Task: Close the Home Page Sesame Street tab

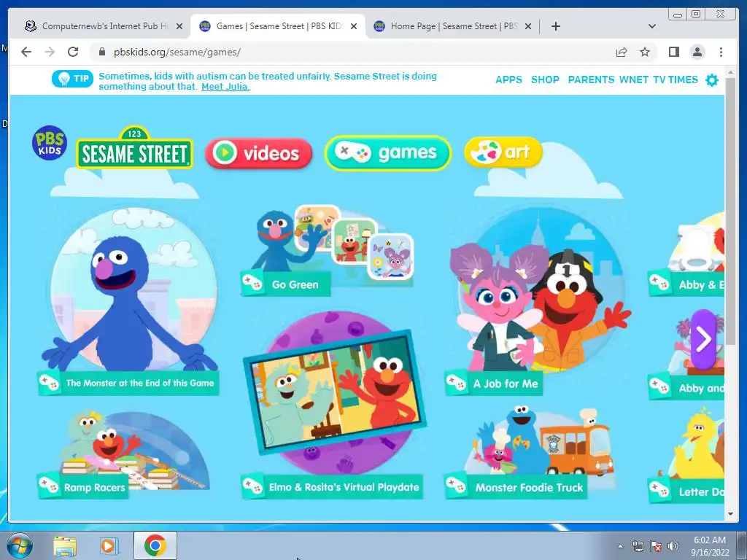Action: pos(528,26)
